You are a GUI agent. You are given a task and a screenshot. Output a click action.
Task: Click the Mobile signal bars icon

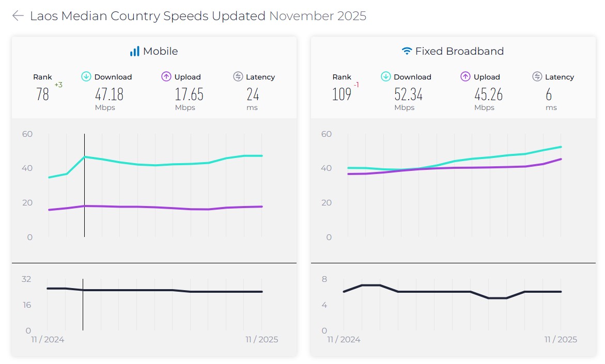[x=134, y=51]
